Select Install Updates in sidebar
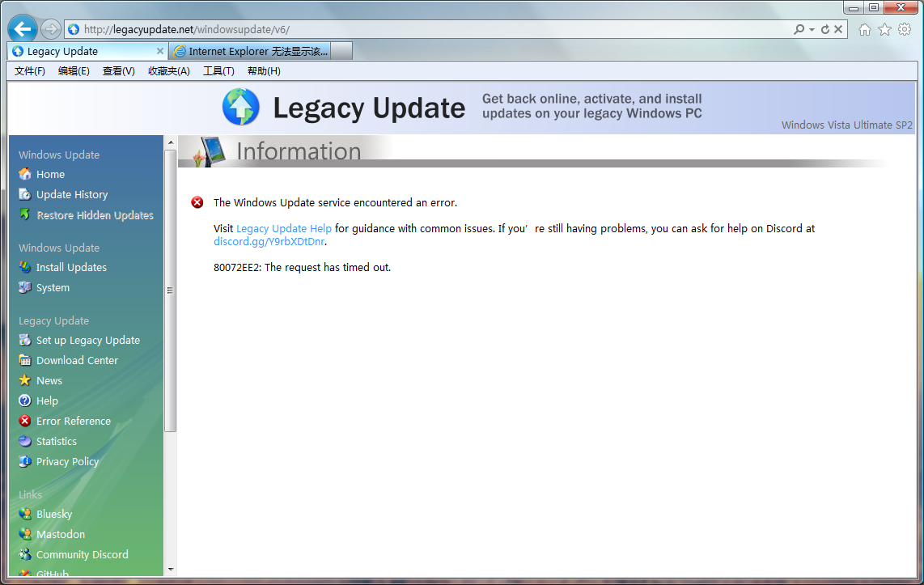 (x=71, y=267)
